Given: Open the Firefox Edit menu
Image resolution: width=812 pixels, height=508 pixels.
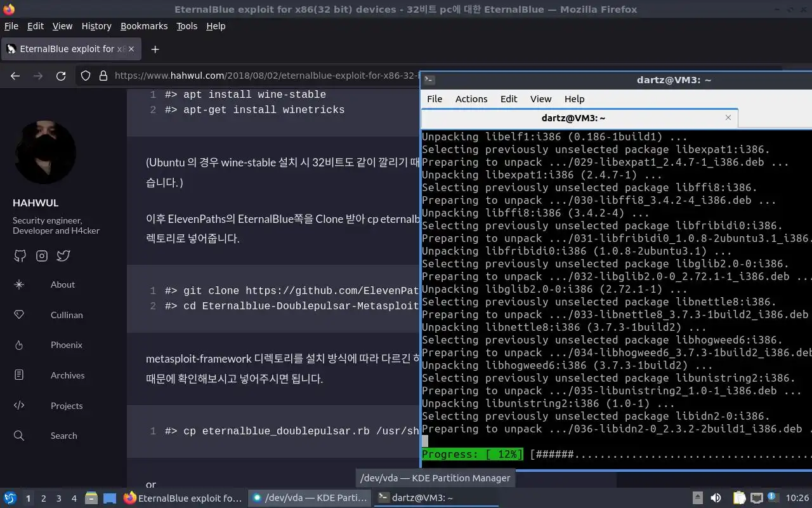Looking at the screenshot, I should click(x=36, y=26).
